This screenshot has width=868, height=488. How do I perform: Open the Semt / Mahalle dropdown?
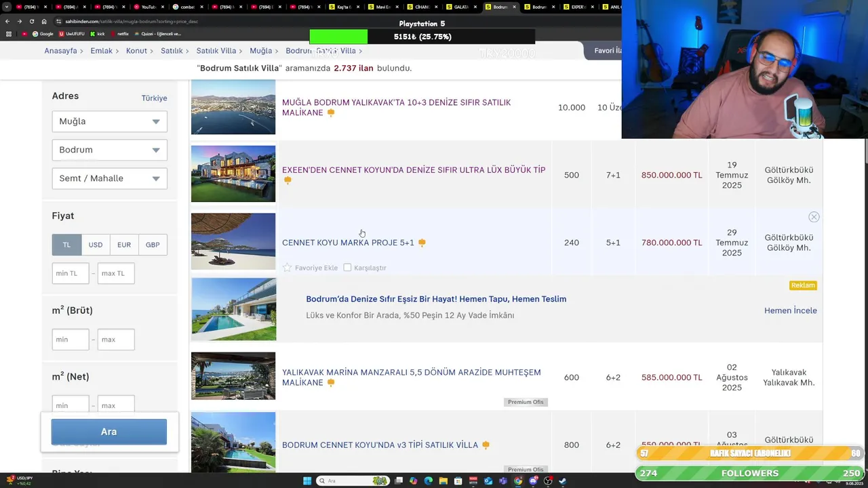109,178
